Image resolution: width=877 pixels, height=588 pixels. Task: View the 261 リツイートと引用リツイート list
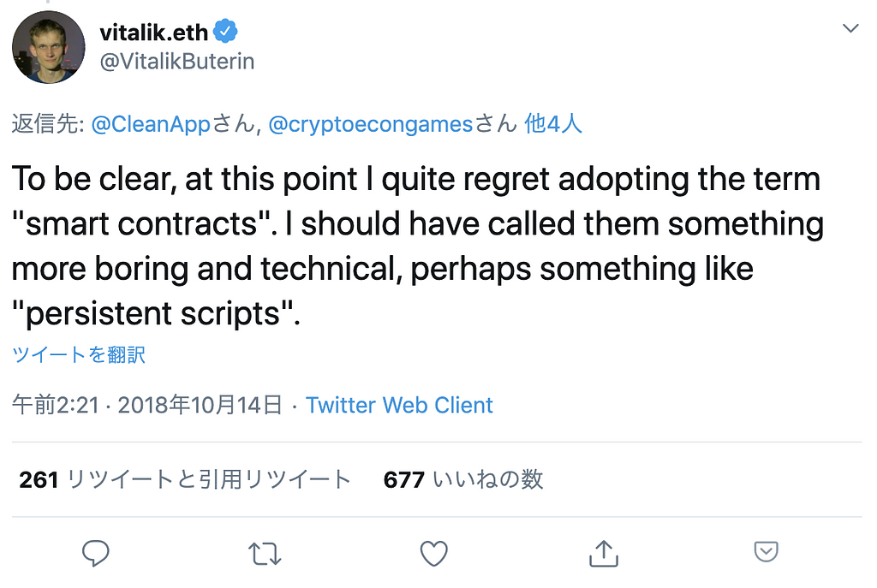point(185,479)
